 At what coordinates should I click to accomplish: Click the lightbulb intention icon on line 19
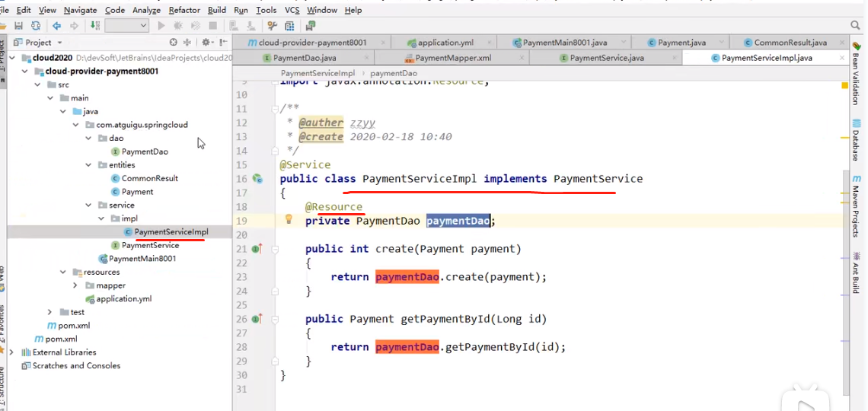pos(289,219)
